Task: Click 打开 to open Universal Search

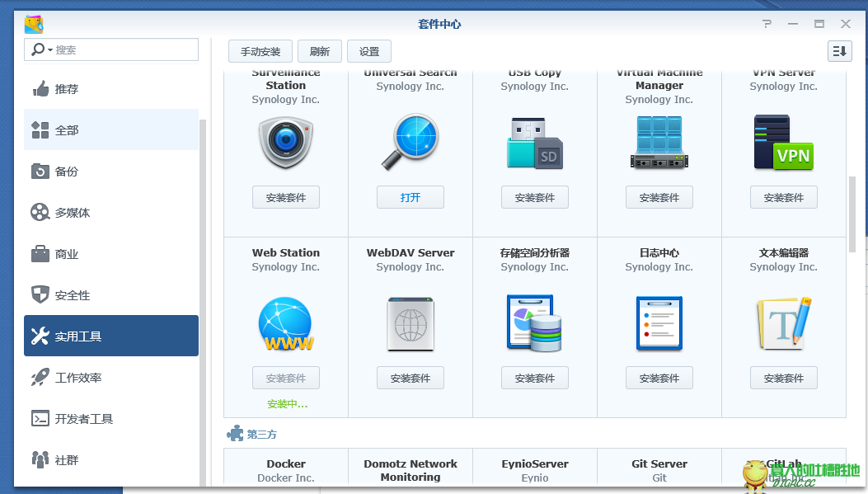Action: point(411,197)
